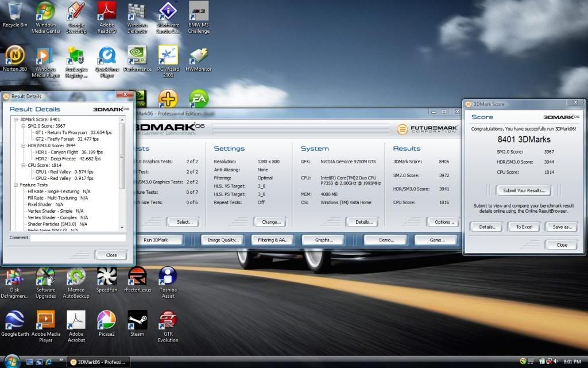Select the Pixel Shader feature test row
588x368 pixels.
pos(45,205)
